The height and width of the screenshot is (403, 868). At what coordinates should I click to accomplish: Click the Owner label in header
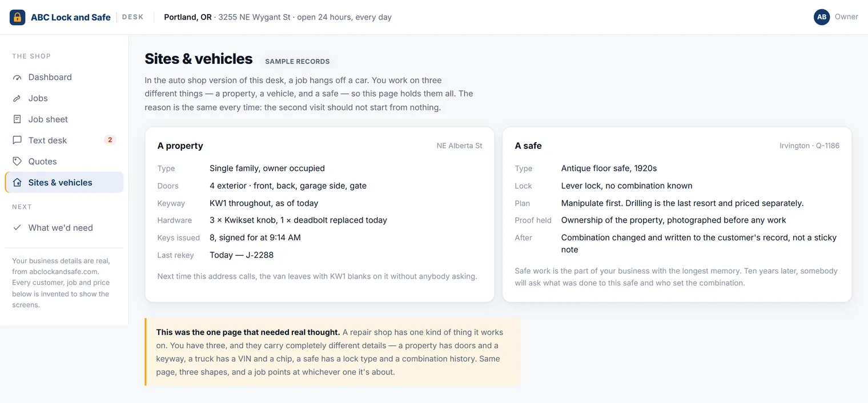(846, 17)
